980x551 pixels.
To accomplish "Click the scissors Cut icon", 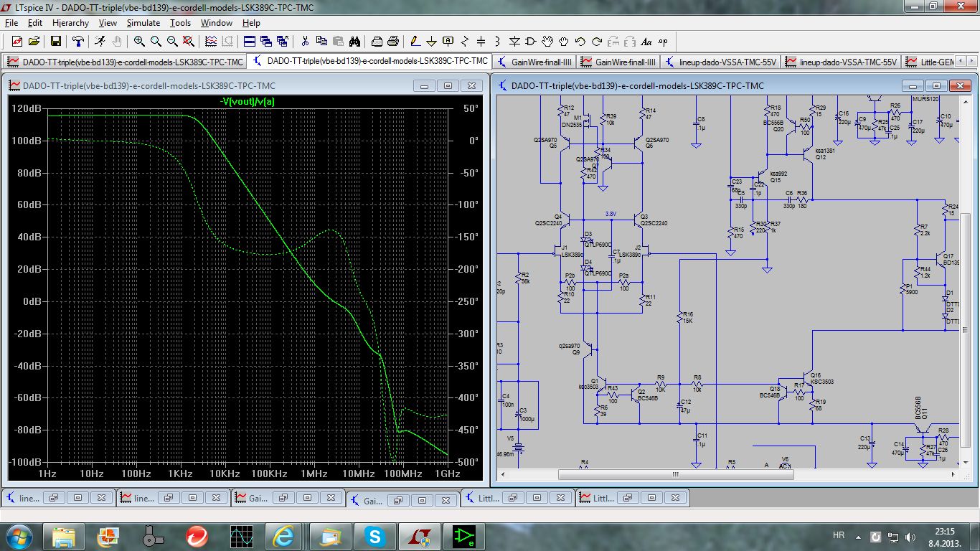I will (305, 42).
